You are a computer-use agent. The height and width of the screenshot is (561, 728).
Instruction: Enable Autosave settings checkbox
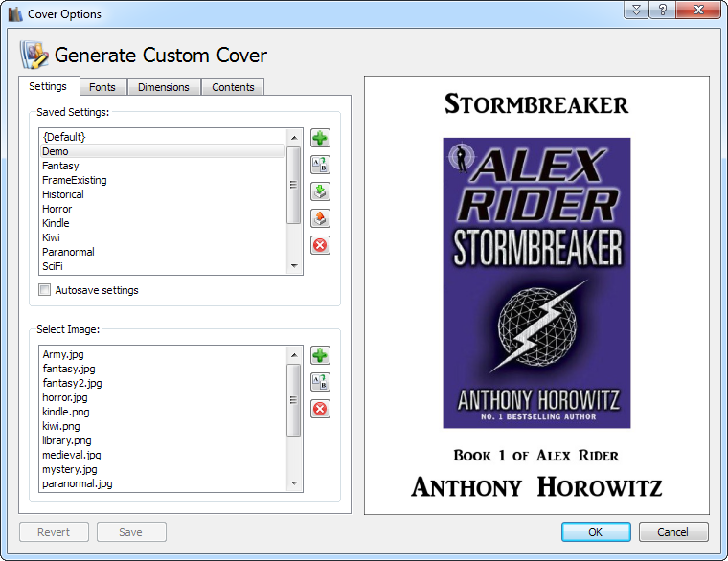tap(45, 290)
